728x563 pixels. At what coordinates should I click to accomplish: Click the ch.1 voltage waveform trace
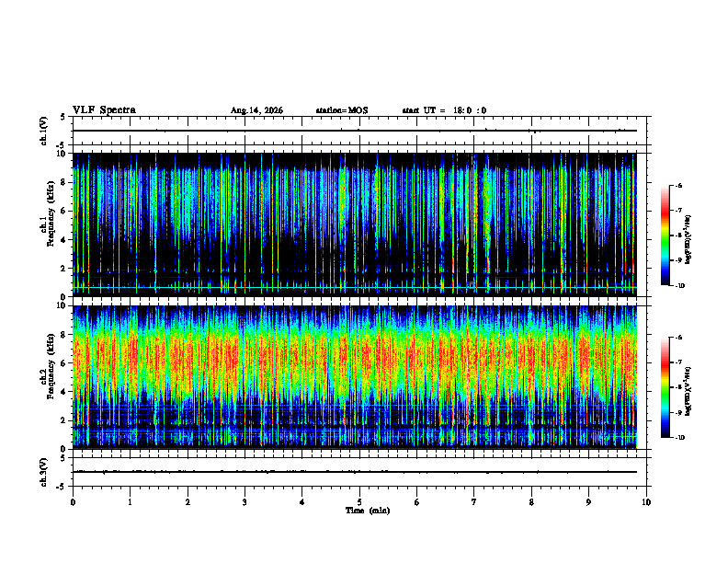pyautogui.click(x=355, y=131)
